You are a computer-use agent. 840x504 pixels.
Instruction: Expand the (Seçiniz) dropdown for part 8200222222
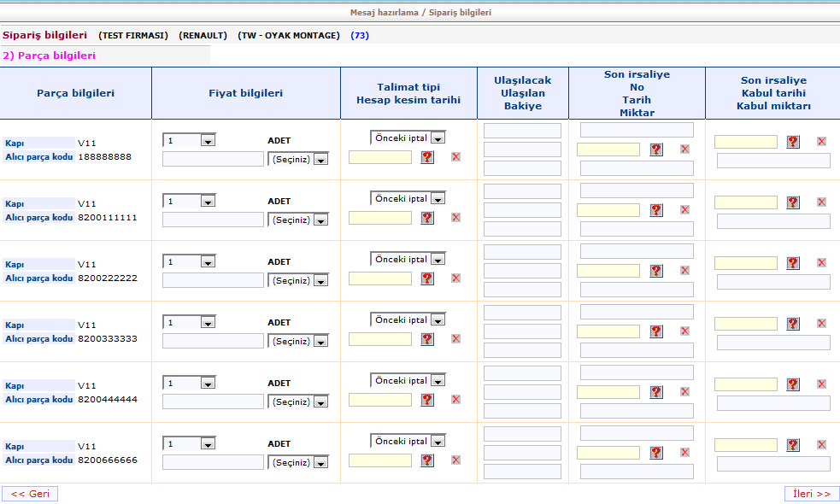point(320,281)
